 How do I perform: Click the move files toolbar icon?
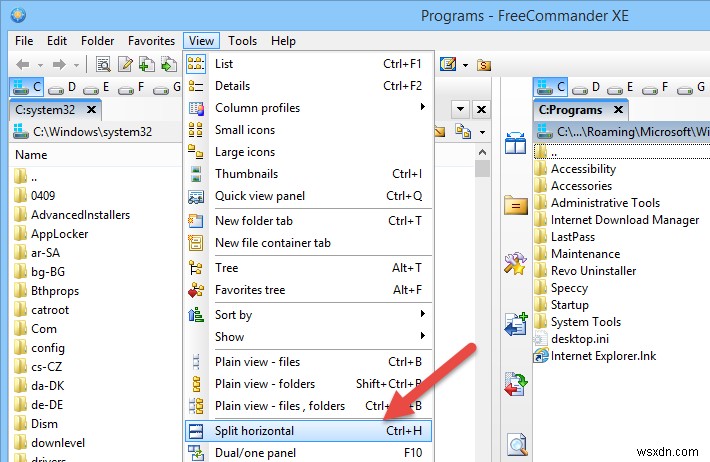point(168,65)
